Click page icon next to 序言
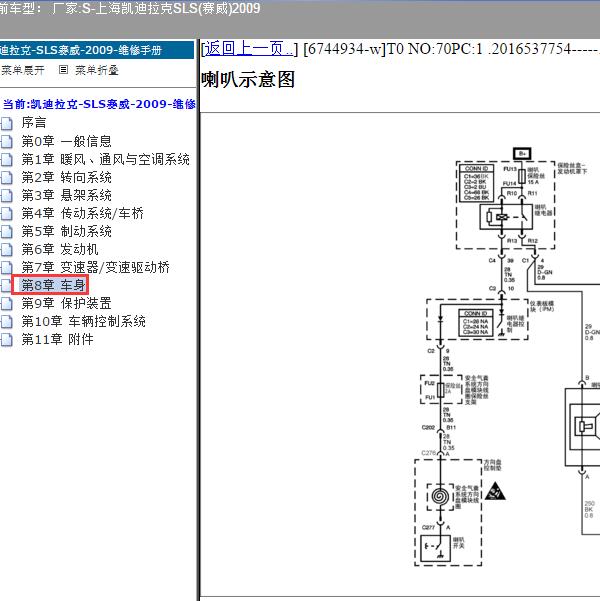The width and height of the screenshot is (600, 601). (x=7, y=123)
